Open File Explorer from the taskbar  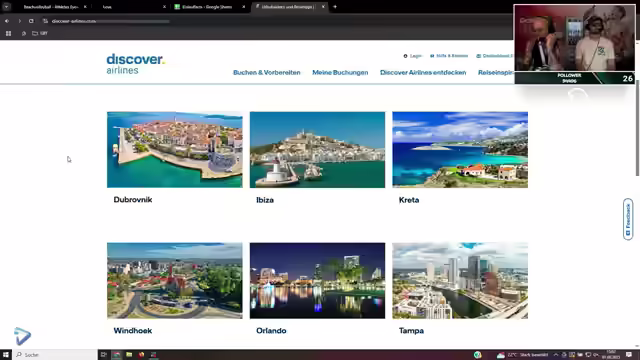129,355
